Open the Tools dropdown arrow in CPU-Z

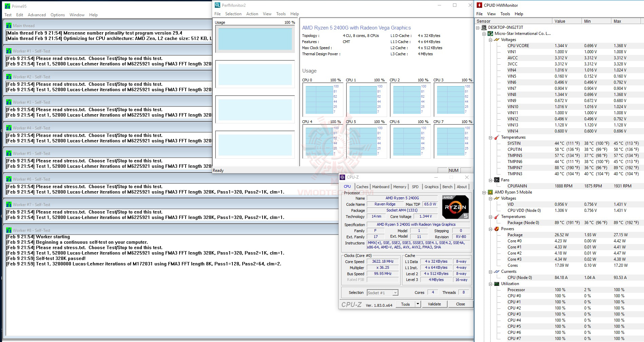tap(418, 304)
